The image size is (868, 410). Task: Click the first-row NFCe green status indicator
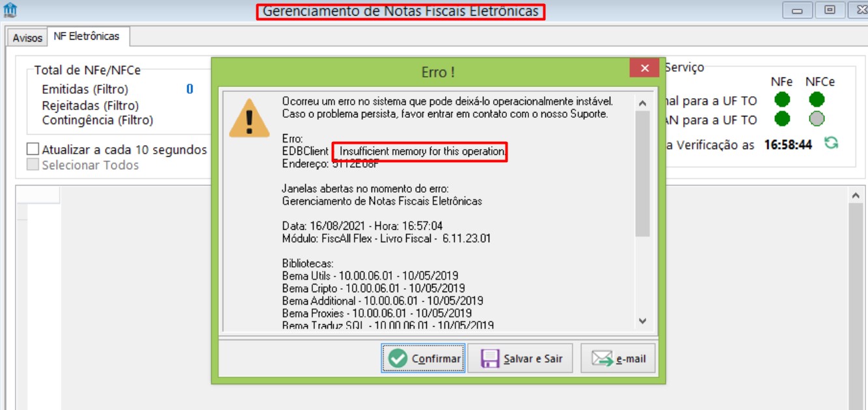[x=817, y=100]
